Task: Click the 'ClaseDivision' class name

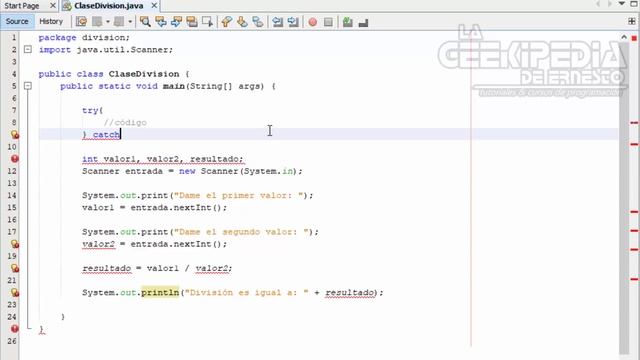Action: pos(144,74)
